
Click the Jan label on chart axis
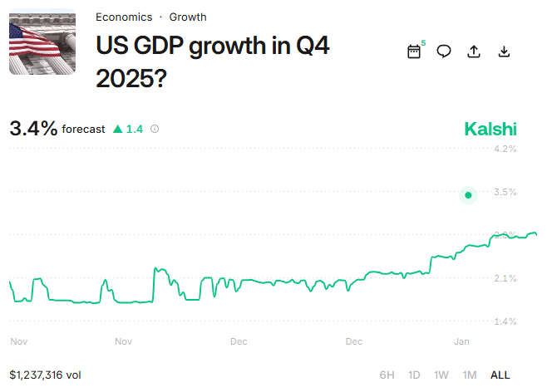point(462,341)
